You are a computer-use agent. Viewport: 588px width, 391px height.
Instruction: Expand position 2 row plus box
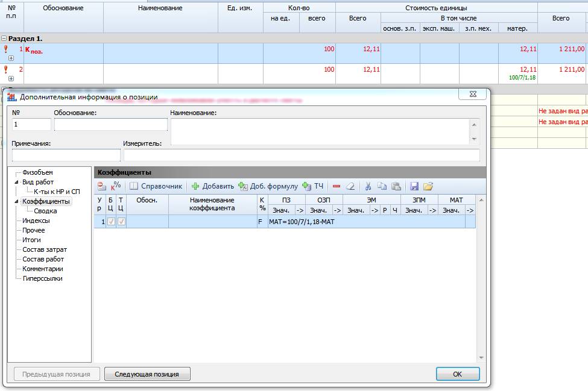[x=11, y=79]
